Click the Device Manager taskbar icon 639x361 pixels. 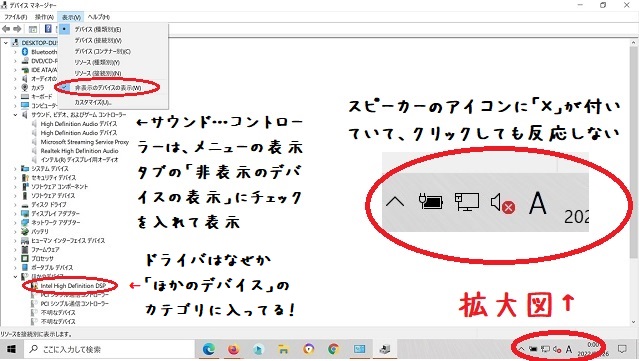(x=384, y=349)
